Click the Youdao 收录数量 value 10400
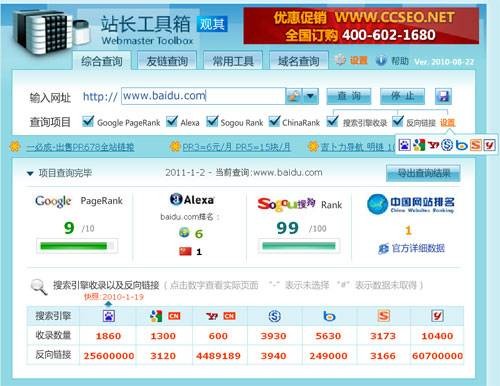 coord(437,336)
